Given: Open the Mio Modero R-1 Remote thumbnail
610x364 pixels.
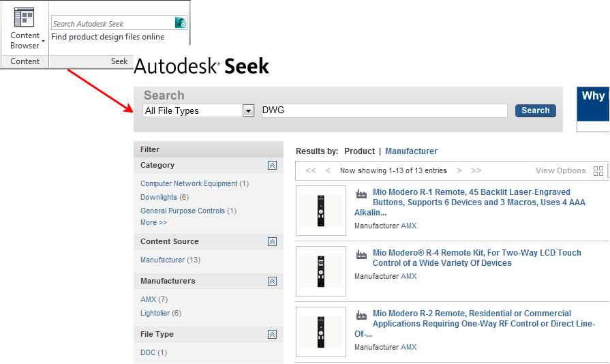Looking at the screenshot, I should pyautogui.click(x=321, y=211).
